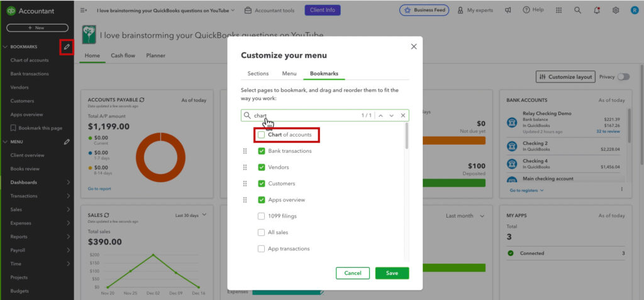The image size is (644, 300).
Task: Open Bank Accounts widget more options
Action: tap(622, 189)
